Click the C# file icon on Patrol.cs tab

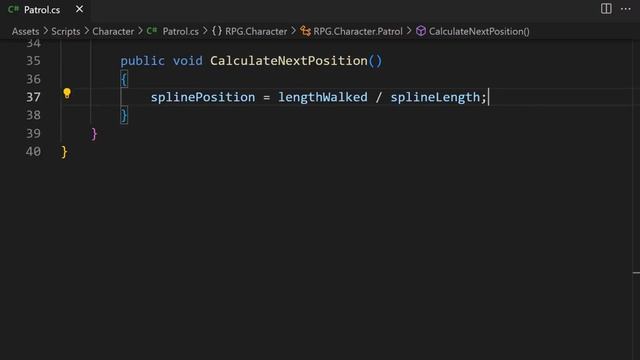[13, 9]
